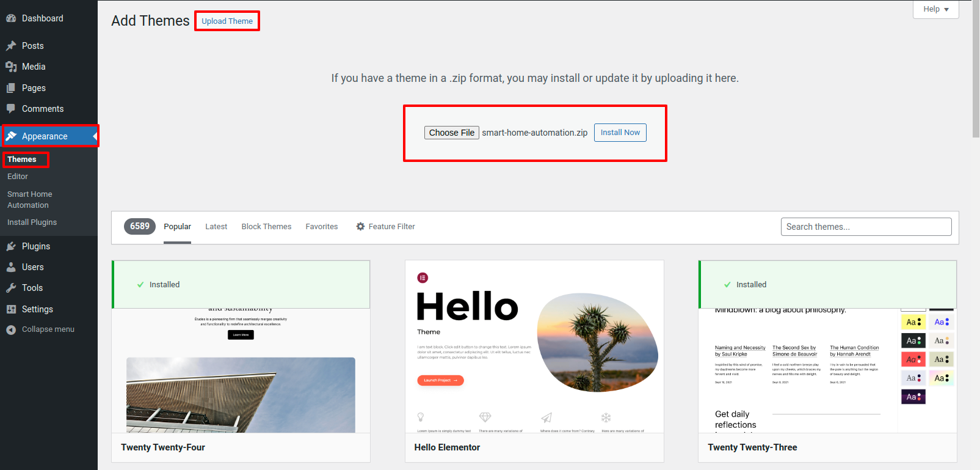Click the Appearance paintbrush icon
The width and height of the screenshot is (980, 470).
[11, 136]
